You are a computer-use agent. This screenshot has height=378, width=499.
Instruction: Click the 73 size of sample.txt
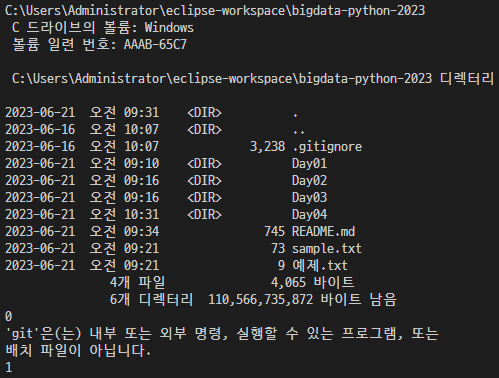278,249
